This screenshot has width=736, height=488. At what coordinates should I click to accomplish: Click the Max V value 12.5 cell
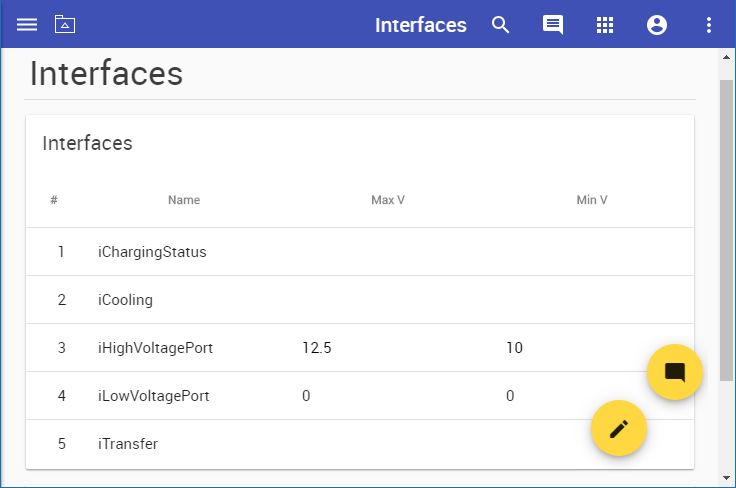point(317,348)
